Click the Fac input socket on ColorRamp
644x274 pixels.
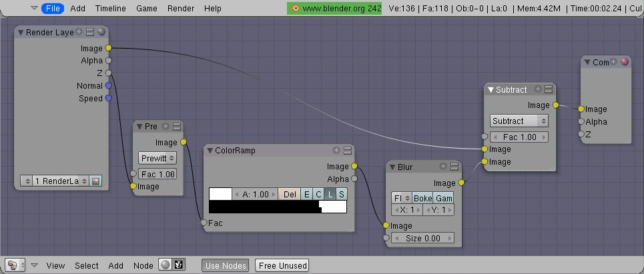point(204,223)
